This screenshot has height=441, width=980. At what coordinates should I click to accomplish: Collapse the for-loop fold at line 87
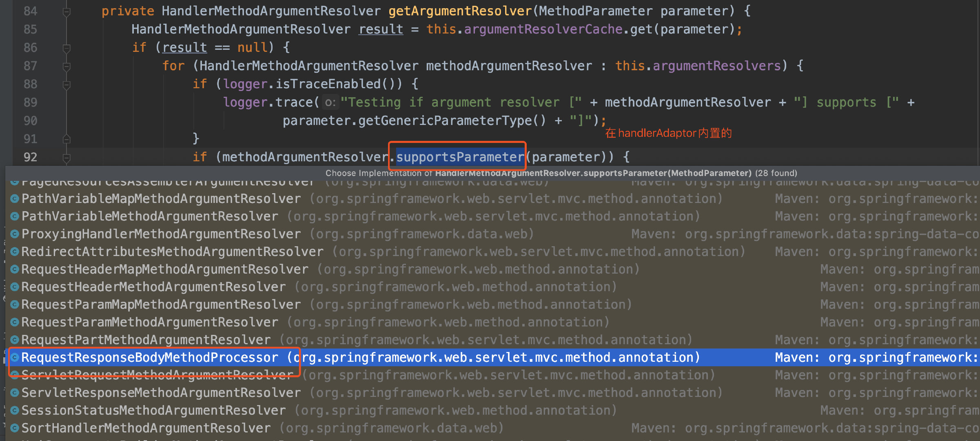point(67,66)
